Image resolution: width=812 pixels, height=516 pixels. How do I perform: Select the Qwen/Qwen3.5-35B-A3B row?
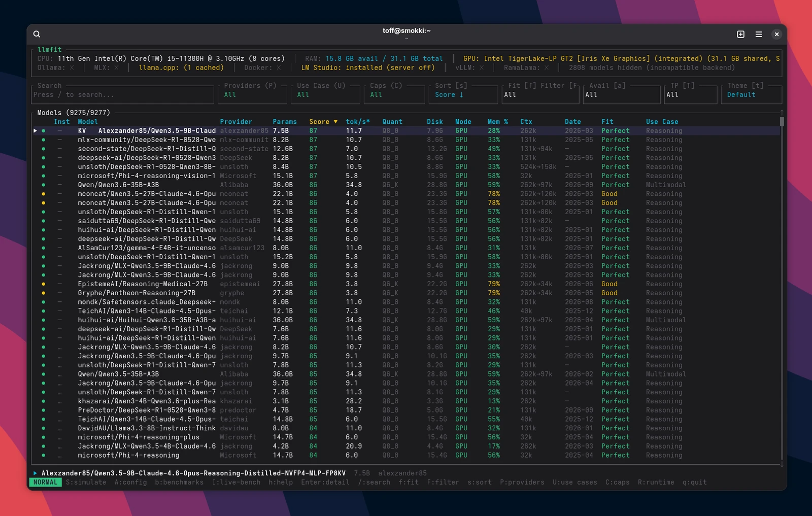(x=406, y=374)
